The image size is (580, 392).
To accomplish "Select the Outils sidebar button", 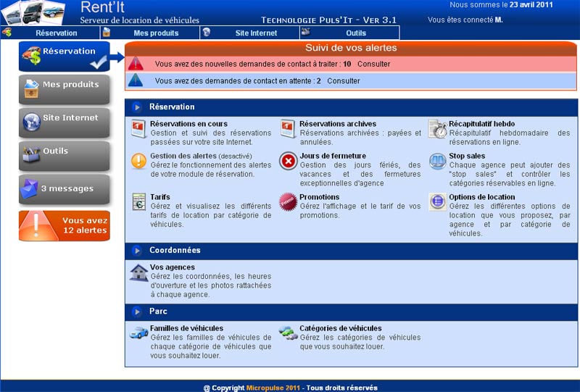I will [65, 156].
